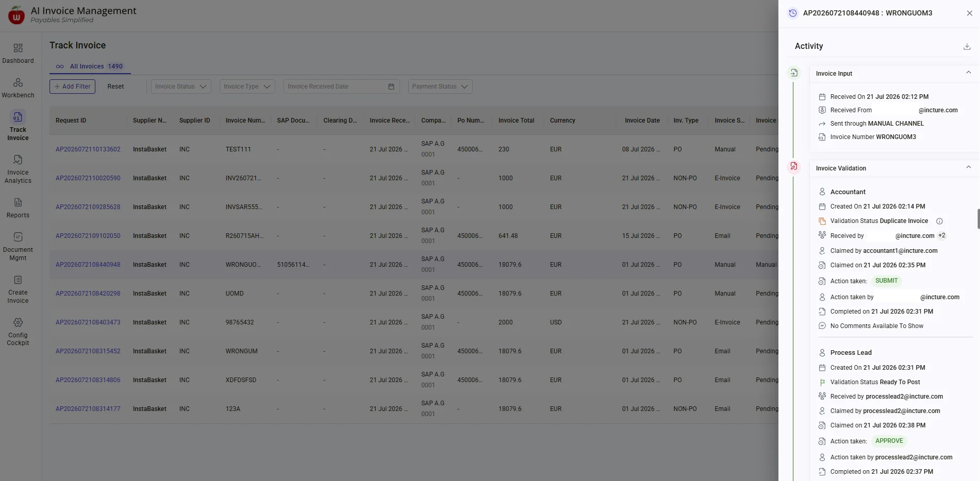Click the Invoice Validation stage icon
The width and height of the screenshot is (980, 481).
(794, 166)
